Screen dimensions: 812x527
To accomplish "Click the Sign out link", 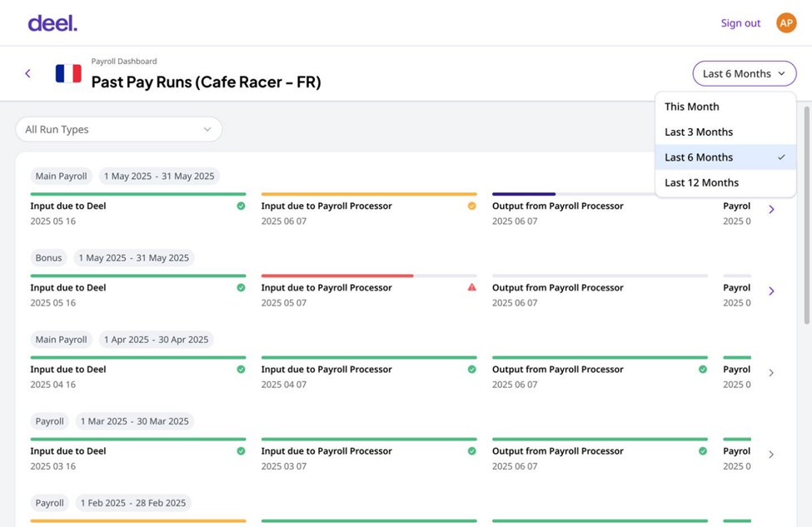I will coord(740,23).
